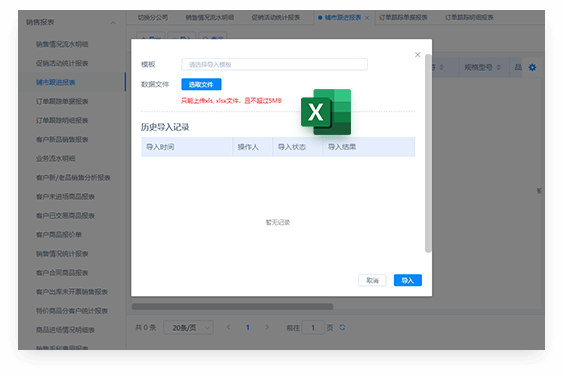Switch to the 销售情况流水明细 tab

(210, 17)
